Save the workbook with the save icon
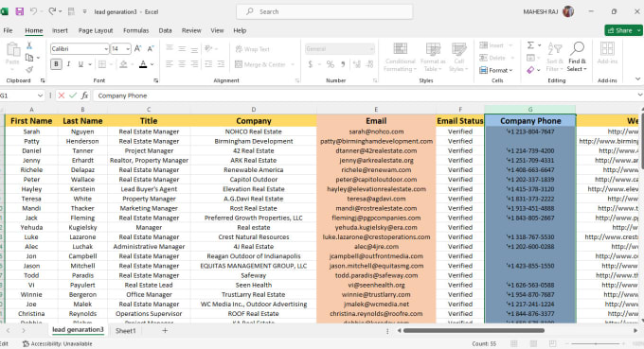Screen dimensions: 644x349 pos(19,11)
